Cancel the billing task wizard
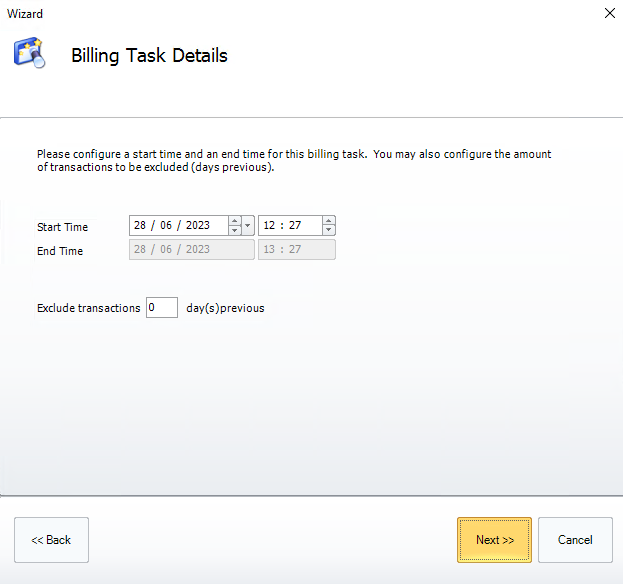The image size is (623, 584). 575,540
